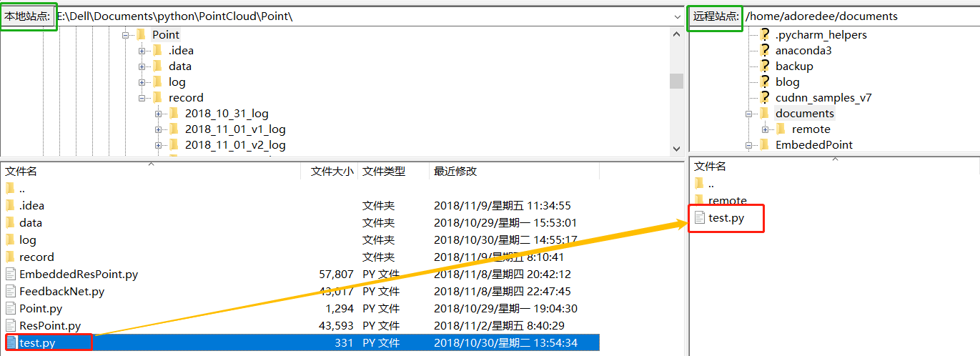Click the 2018/11/2 modified date of ResPoint.py

(x=498, y=325)
